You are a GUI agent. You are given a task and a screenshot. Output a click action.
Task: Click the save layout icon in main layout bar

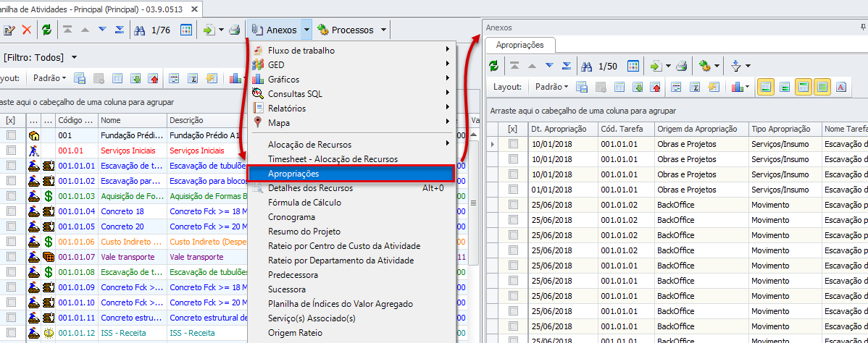[79, 78]
